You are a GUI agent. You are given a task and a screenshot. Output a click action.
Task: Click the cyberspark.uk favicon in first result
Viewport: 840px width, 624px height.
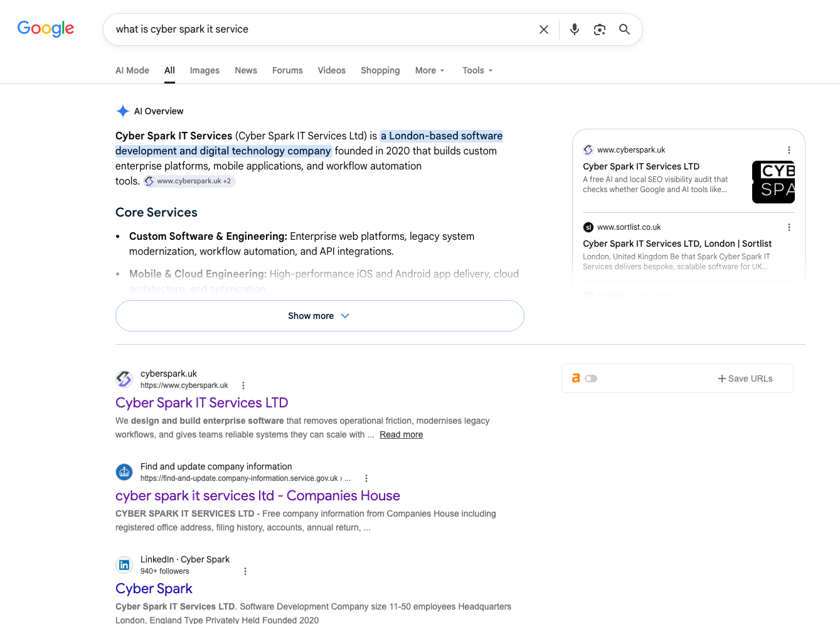click(124, 379)
